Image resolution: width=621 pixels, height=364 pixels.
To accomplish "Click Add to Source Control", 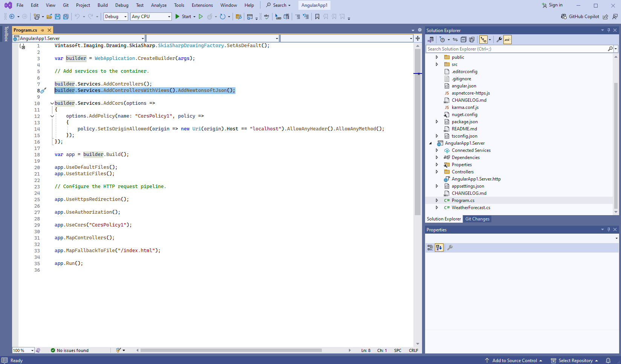I will click(514, 361).
